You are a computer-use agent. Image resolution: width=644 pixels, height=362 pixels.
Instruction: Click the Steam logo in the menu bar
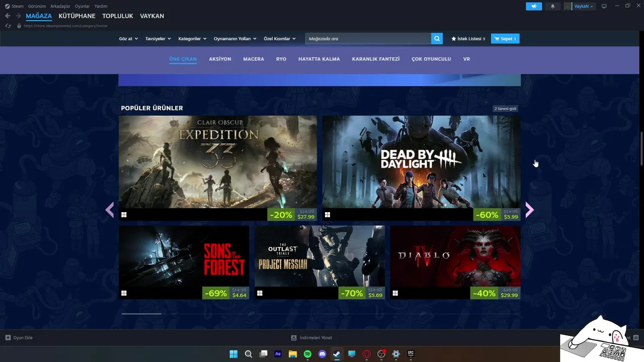tap(8, 6)
